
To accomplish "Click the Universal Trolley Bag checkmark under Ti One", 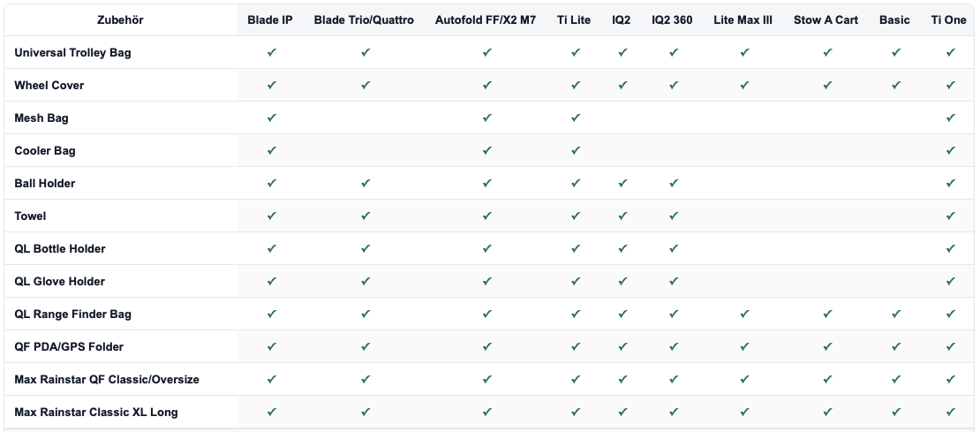I will click(x=951, y=52).
